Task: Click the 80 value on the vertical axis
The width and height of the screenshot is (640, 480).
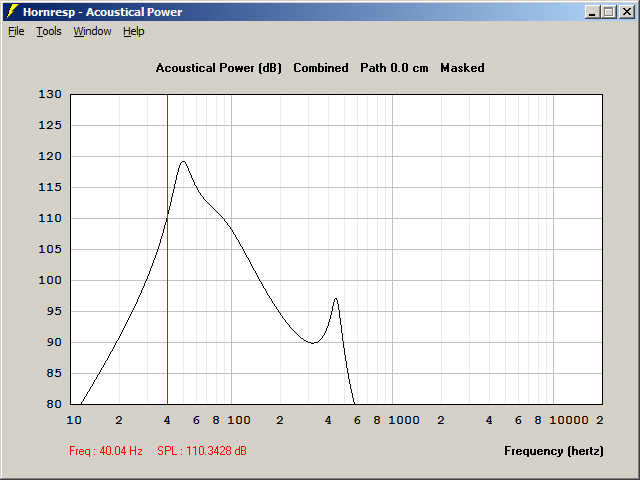Action: (54, 404)
